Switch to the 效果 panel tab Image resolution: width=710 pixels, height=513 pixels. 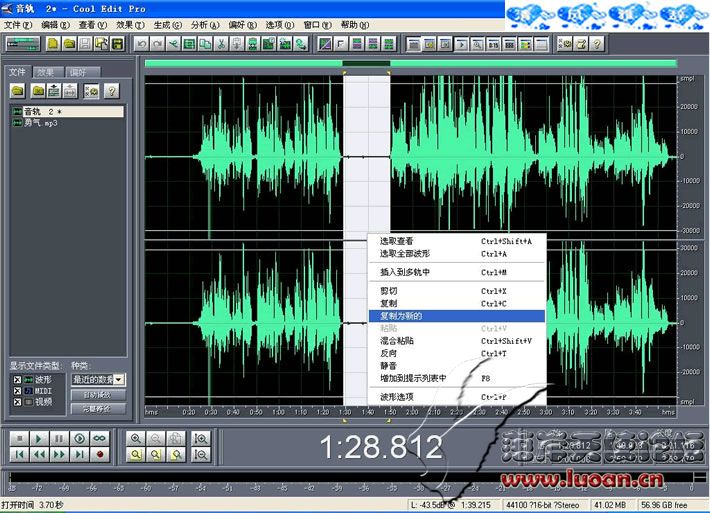point(48,72)
